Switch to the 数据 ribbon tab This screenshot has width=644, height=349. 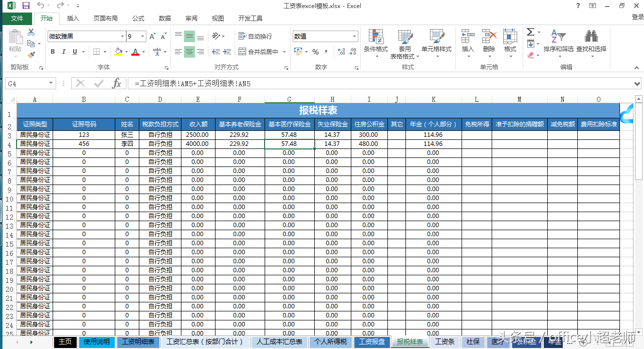(x=165, y=19)
